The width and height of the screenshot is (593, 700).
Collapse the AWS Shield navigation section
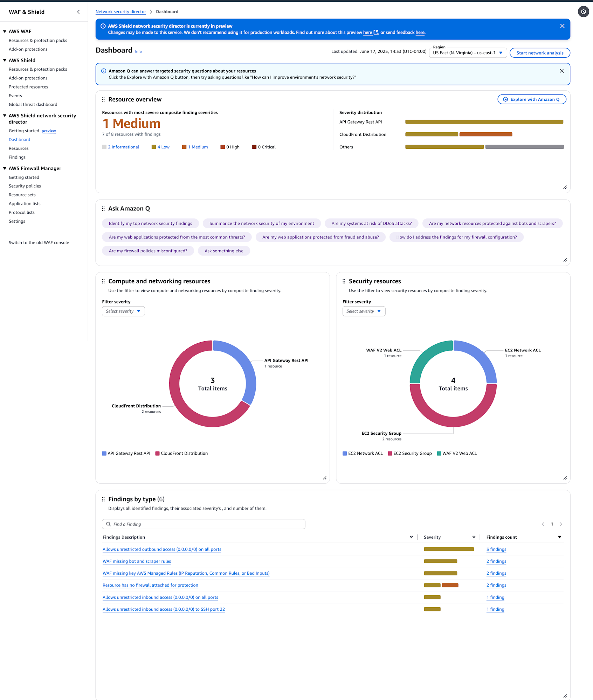[x=5, y=60]
